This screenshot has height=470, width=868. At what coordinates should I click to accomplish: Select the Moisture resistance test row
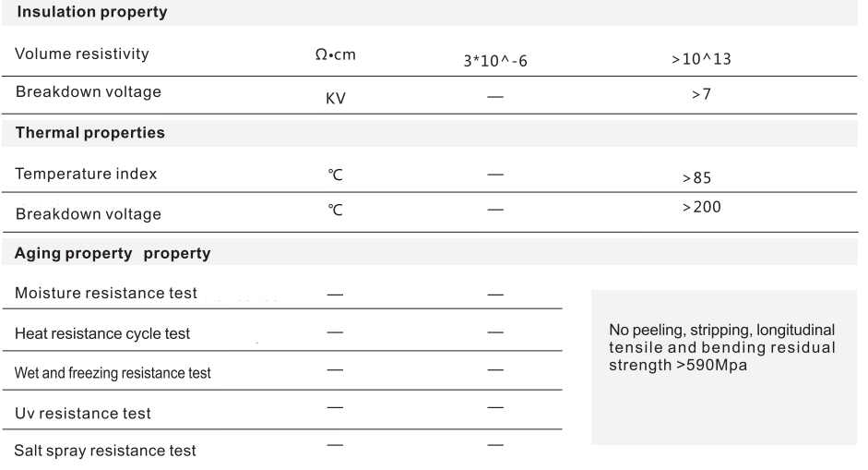click(282, 294)
